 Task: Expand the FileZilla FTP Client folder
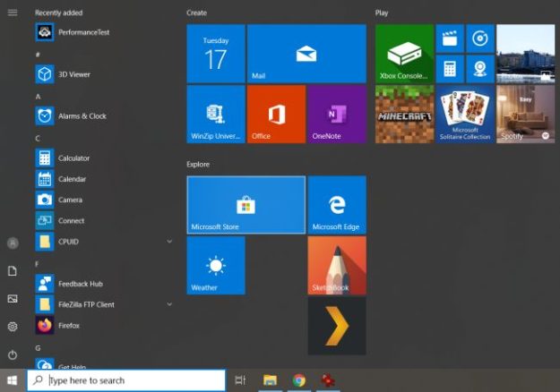pyautogui.click(x=169, y=304)
